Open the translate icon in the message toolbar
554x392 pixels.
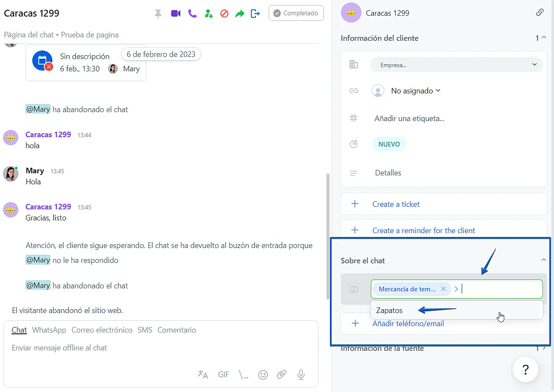pos(203,374)
